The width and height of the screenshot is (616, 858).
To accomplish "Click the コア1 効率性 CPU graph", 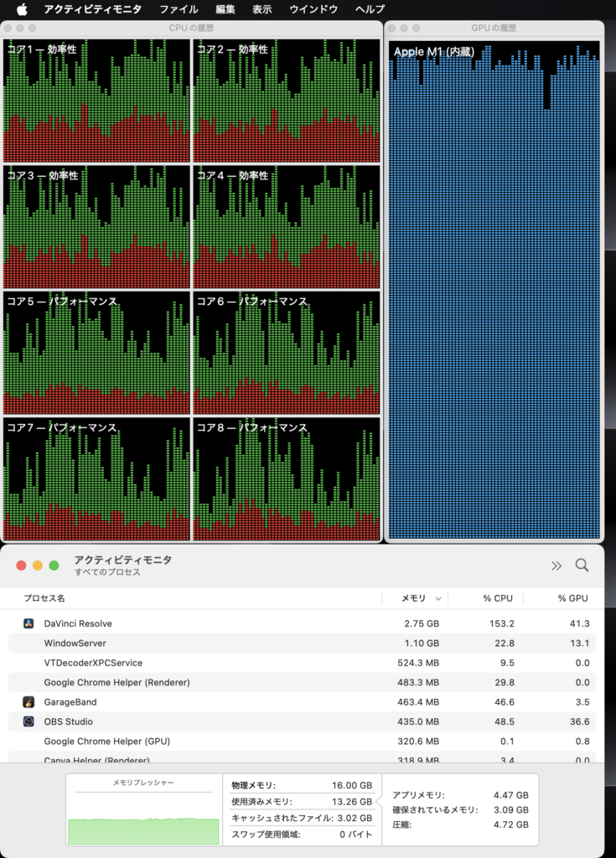I will tap(96, 101).
